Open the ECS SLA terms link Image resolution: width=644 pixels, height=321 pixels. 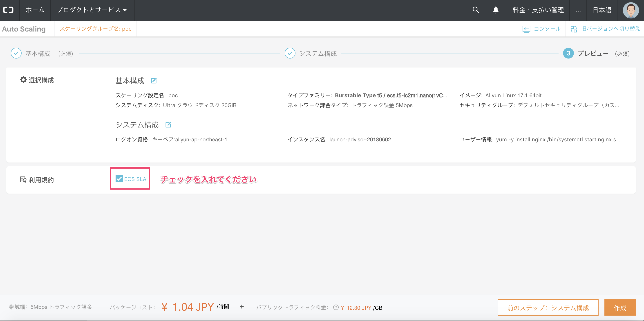click(135, 179)
